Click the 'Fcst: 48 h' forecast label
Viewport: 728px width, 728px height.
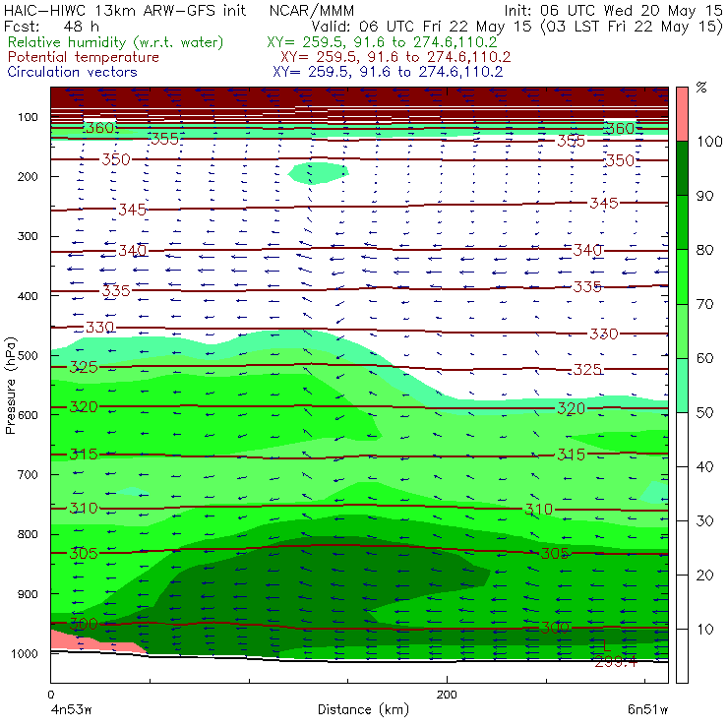coord(51,26)
